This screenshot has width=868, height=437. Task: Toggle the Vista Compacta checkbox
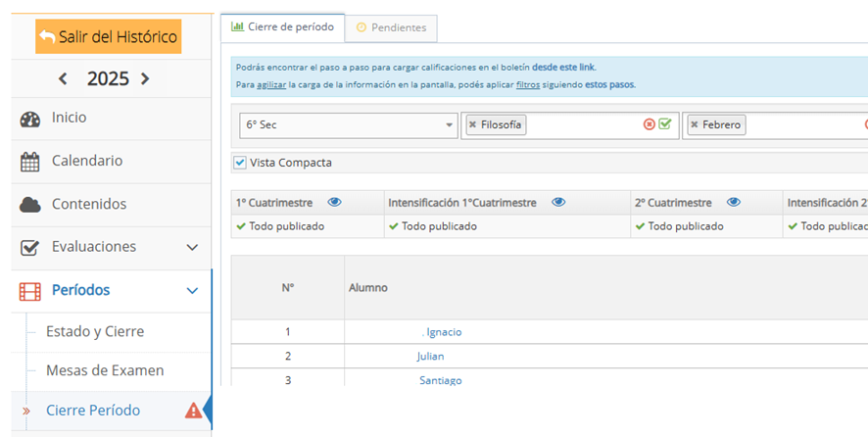240,163
